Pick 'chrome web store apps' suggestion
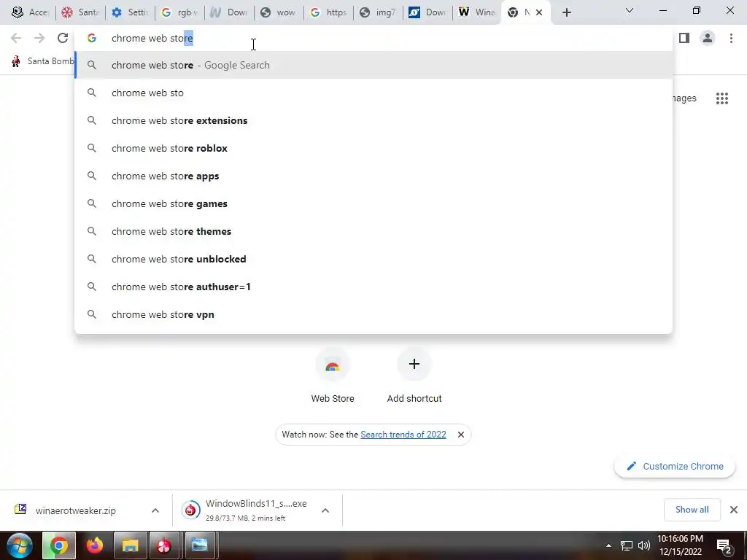 pos(373,176)
